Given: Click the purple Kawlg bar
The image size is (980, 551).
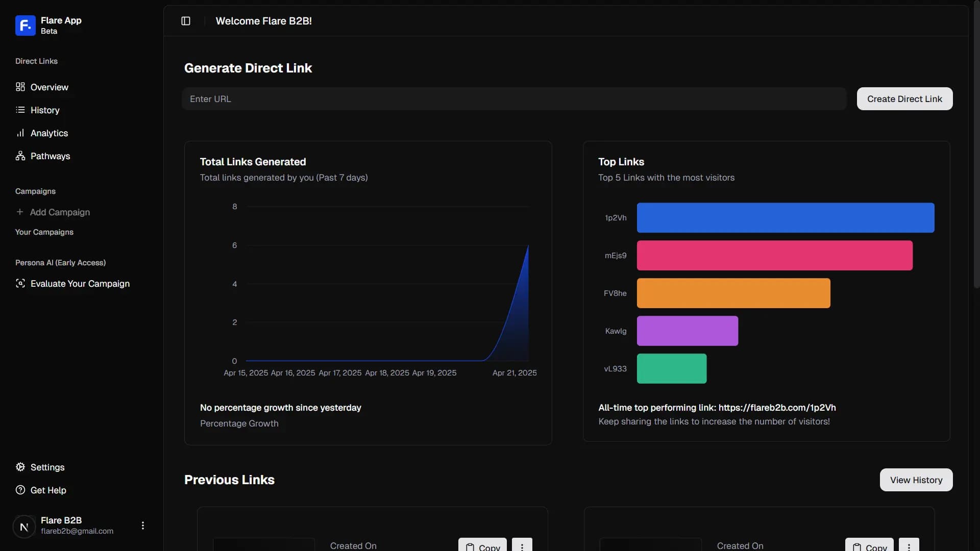Looking at the screenshot, I should [x=688, y=331].
